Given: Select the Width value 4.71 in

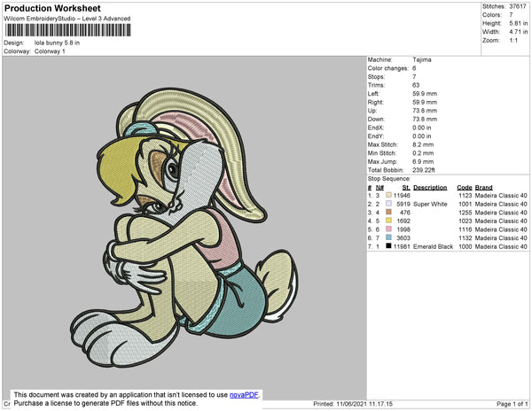Looking at the screenshot, I should click(x=519, y=32).
